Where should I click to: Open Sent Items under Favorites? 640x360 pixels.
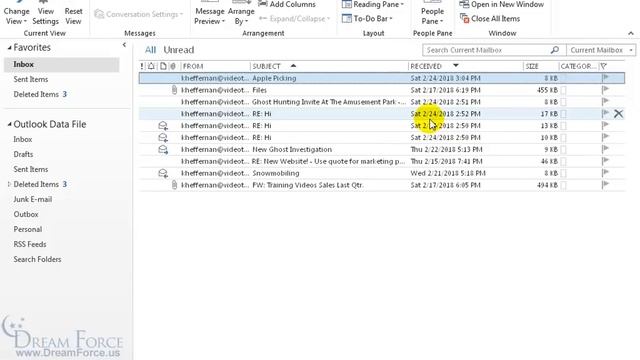point(31,79)
